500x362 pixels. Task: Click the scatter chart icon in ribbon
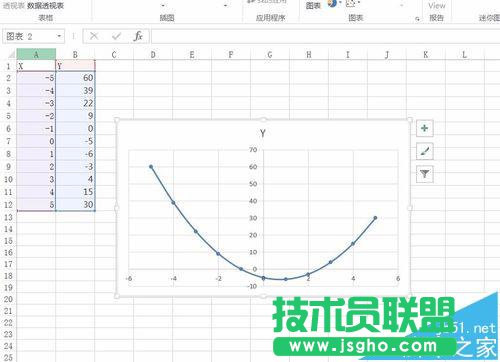(350, 4)
